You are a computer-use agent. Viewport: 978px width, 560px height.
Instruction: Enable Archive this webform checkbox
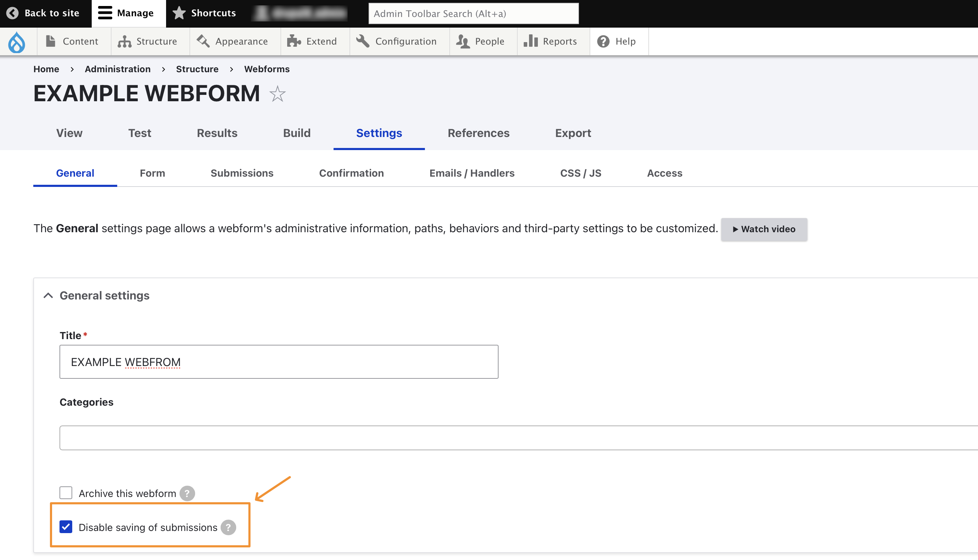(x=66, y=493)
